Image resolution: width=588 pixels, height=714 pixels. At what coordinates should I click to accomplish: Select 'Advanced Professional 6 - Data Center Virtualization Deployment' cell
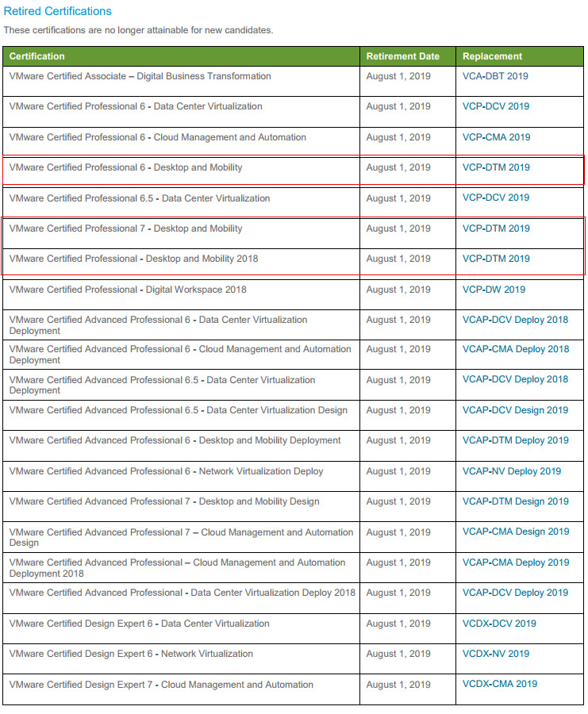[181, 324]
